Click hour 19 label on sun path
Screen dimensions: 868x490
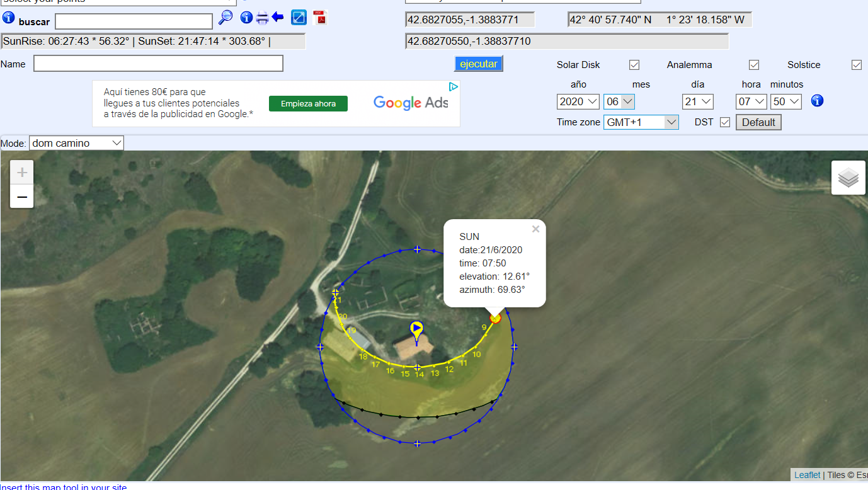(351, 331)
